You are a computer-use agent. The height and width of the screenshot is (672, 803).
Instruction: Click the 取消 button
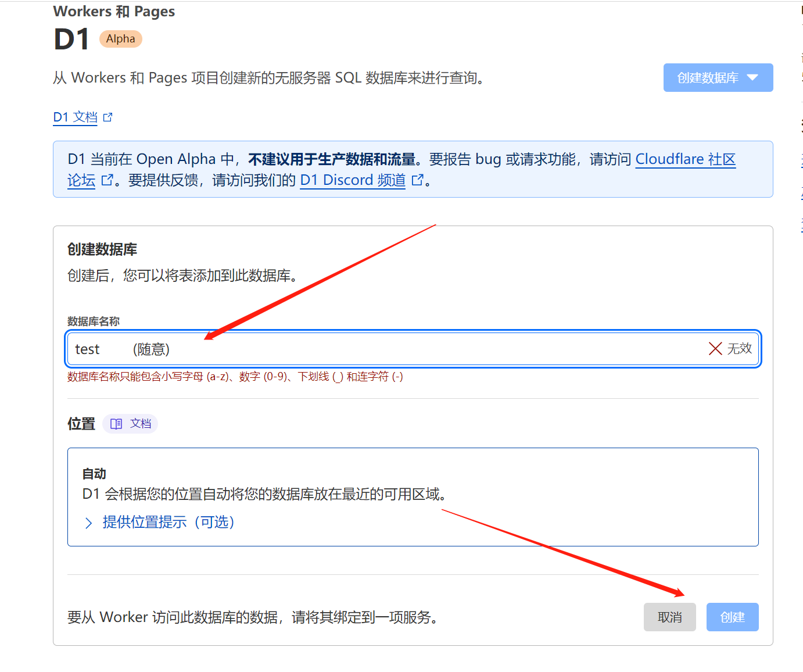(x=669, y=617)
